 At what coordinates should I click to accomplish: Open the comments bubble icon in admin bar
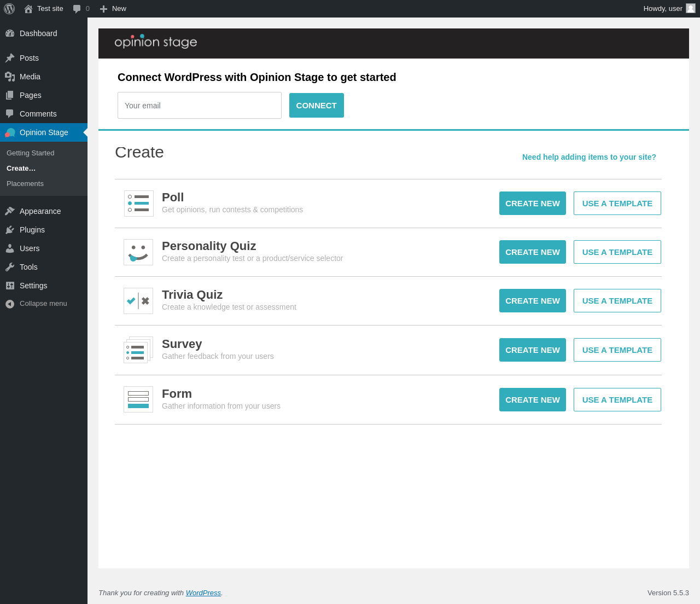77,9
